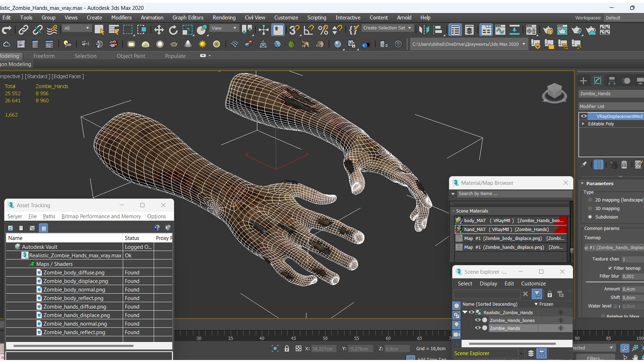Open Render Setup teapot icon
Screen dimensions: 644x362
[x=548, y=30]
